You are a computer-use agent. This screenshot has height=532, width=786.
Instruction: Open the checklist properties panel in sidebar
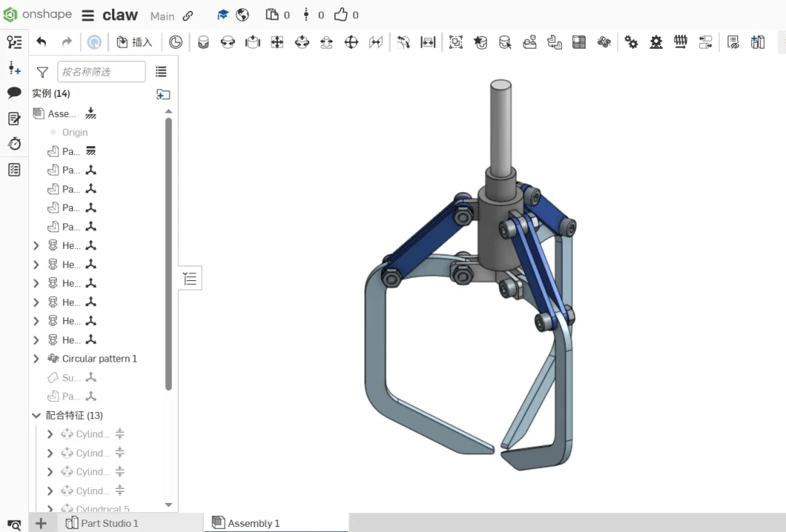(14, 170)
